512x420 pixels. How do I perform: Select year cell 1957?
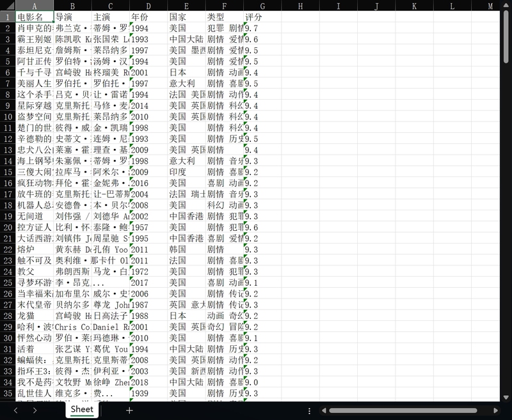coord(148,227)
